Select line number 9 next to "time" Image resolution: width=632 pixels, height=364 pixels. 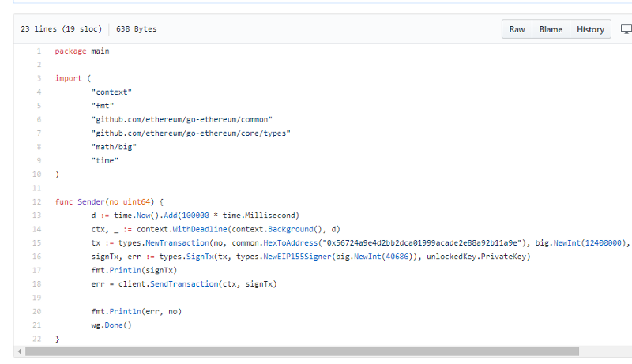[38, 161]
